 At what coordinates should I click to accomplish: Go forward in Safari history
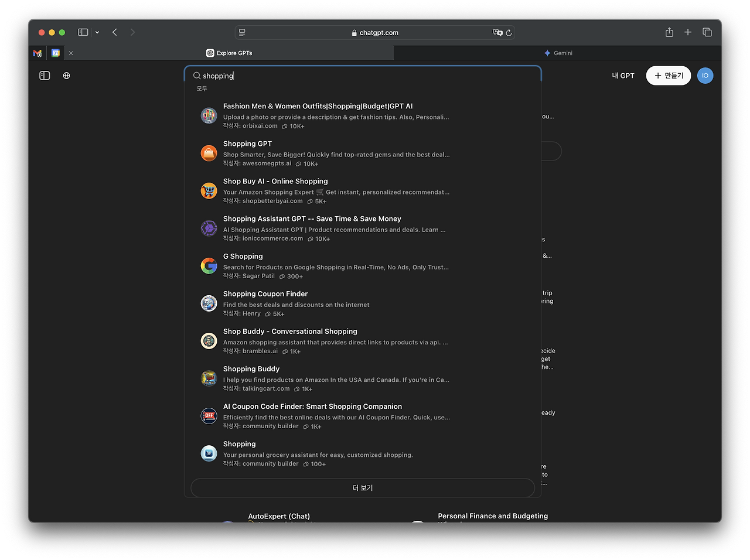point(132,32)
